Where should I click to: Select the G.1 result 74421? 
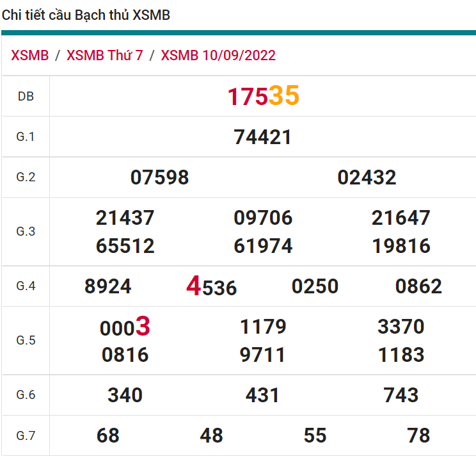263,137
